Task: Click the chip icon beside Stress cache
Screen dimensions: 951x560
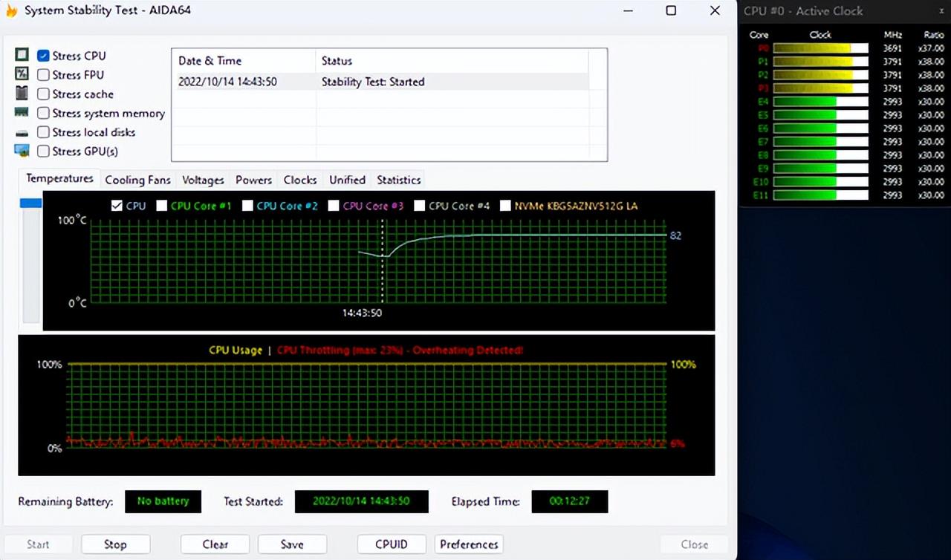Action: pos(22,94)
